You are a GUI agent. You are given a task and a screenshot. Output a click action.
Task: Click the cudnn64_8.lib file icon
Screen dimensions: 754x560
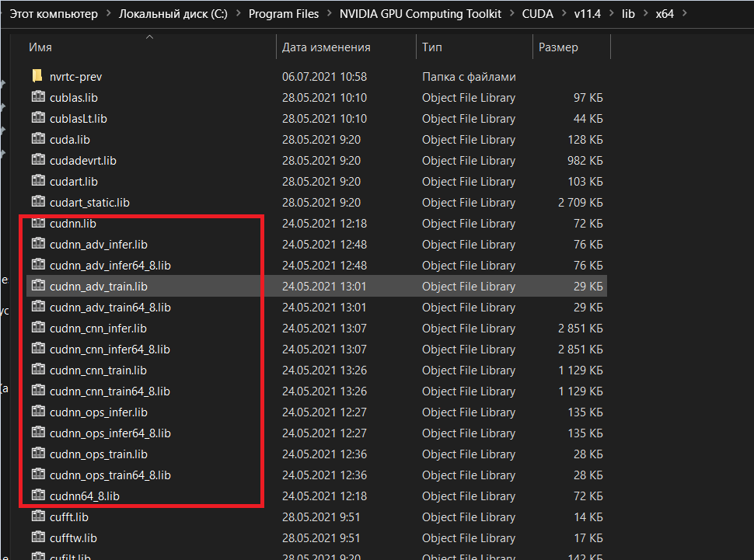[38, 496]
